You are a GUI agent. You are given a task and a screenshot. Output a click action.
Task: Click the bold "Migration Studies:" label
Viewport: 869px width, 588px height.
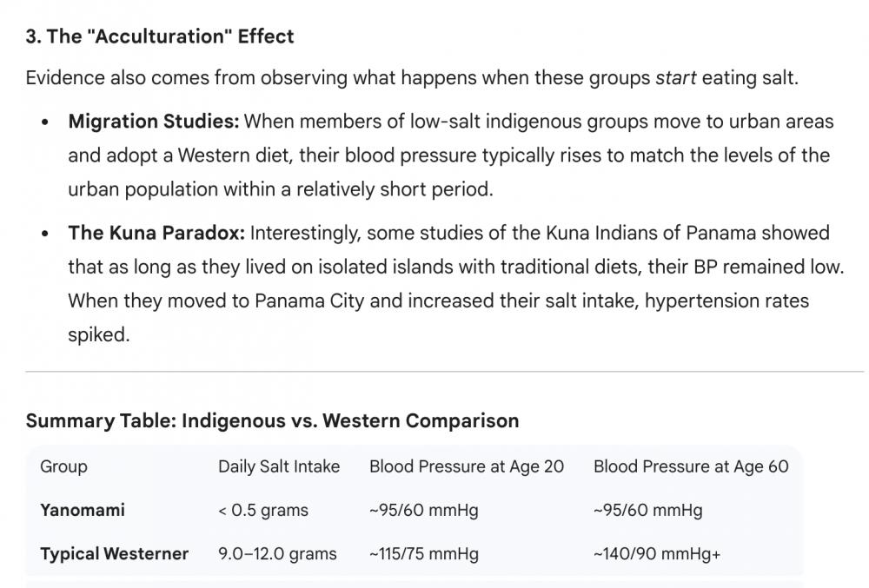[x=154, y=121]
